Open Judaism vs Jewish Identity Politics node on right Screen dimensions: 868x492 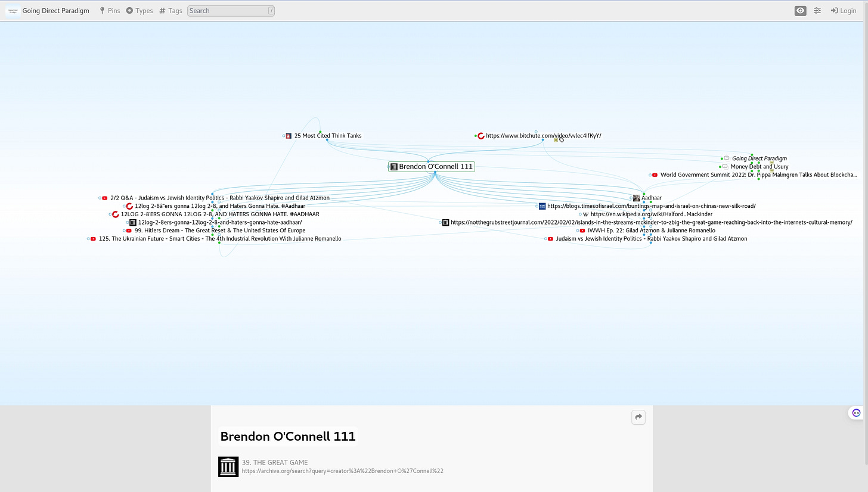click(651, 239)
